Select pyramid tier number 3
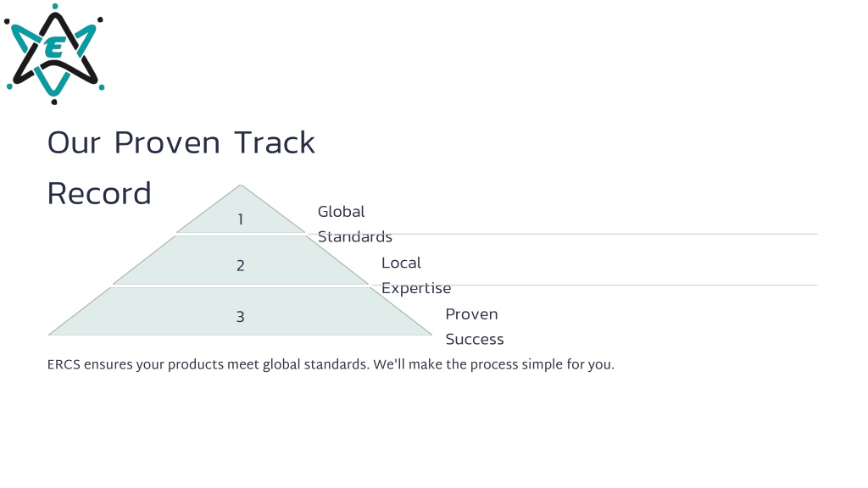868x488 pixels. pyautogui.click(x=240, y=317)
